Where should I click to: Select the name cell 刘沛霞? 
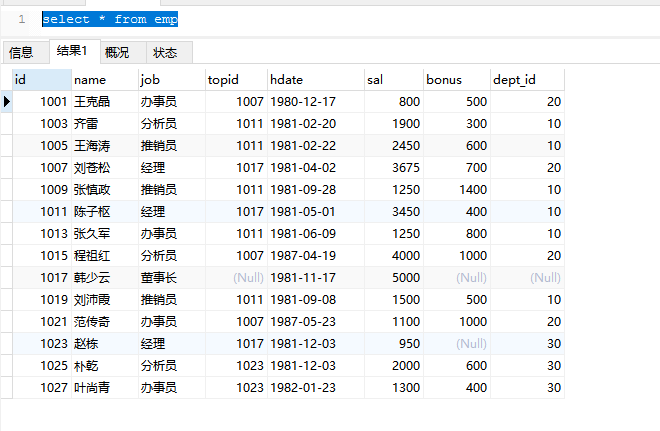105,299
